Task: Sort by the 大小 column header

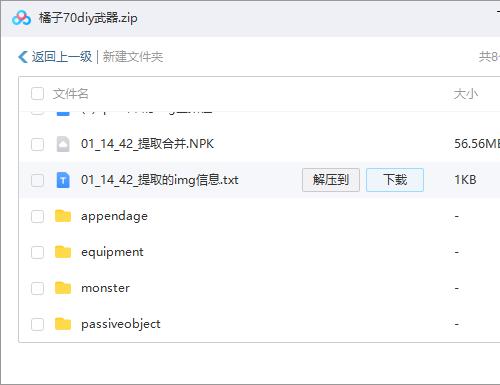Action: pos(465,94)
